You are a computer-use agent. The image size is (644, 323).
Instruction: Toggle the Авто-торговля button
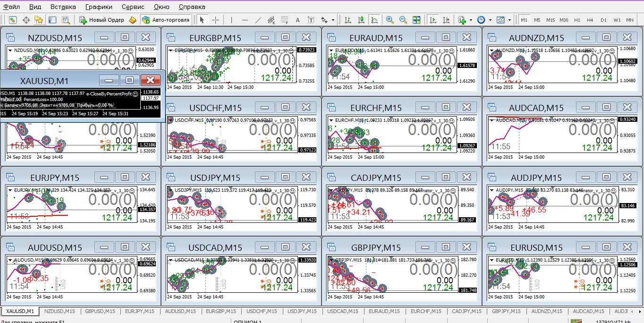coord(166,20)
